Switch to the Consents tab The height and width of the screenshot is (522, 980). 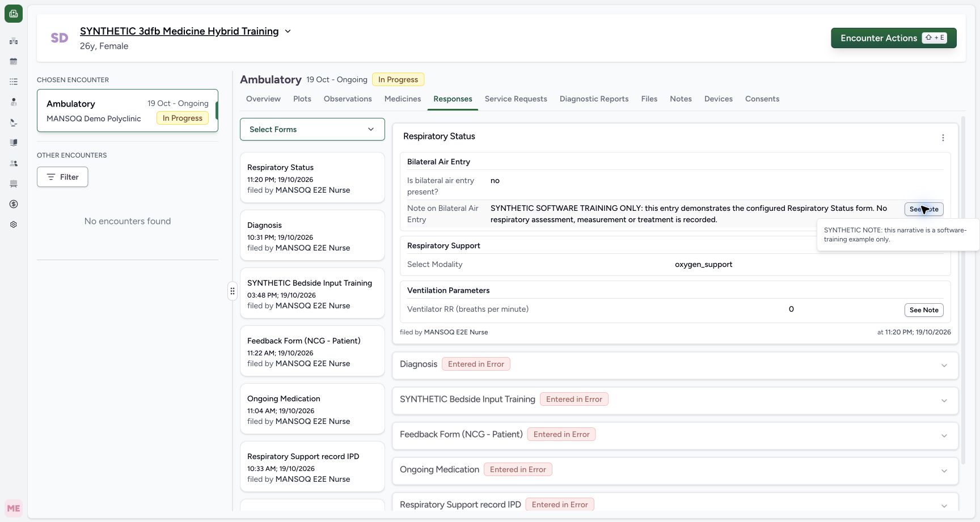pos(762,99)
